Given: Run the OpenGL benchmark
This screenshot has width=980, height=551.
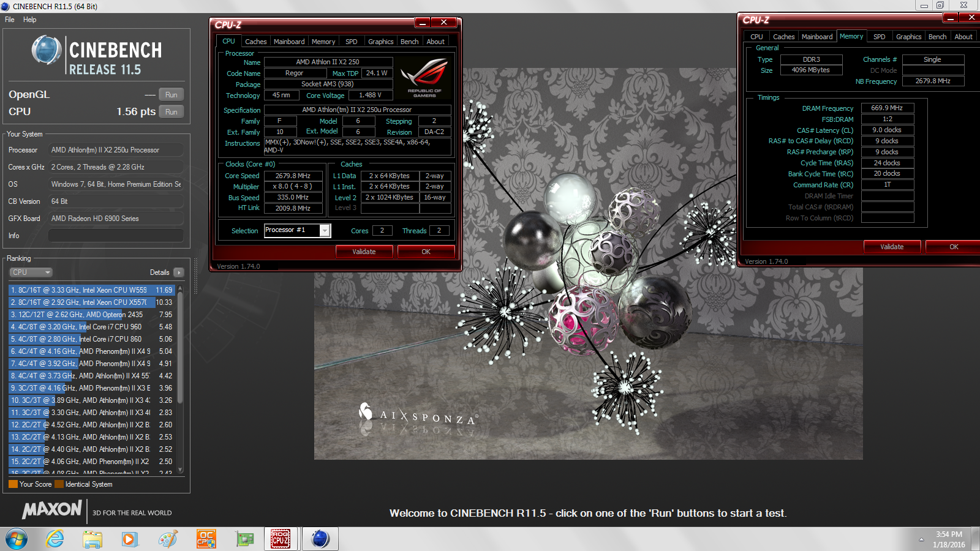Looking at the screenshot, I should [x=171, y=95].
